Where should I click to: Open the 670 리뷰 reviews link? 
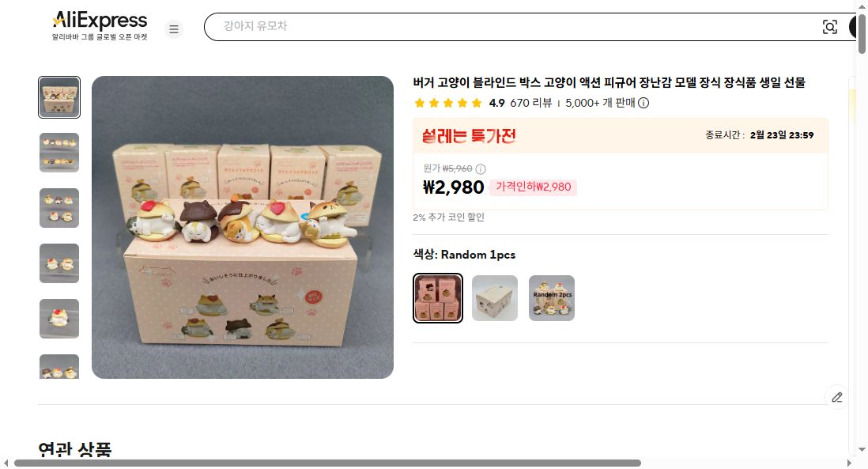point(530,103)
